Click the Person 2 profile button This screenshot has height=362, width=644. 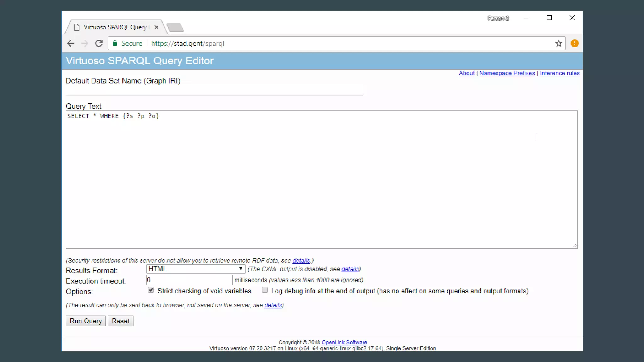[x=498, y=18]
